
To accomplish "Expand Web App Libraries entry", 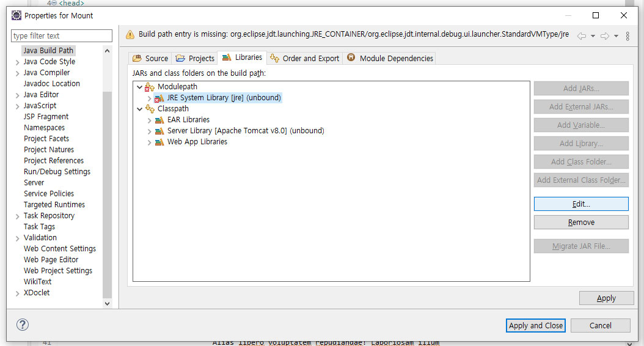I will pos(149,142).
